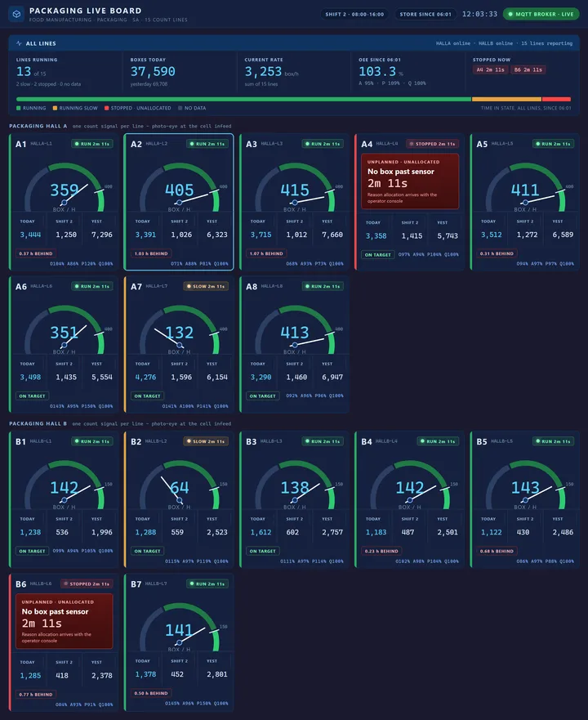Click the RUN status badge on line A2
588x720 pixels.
click(x=207, y=144)
